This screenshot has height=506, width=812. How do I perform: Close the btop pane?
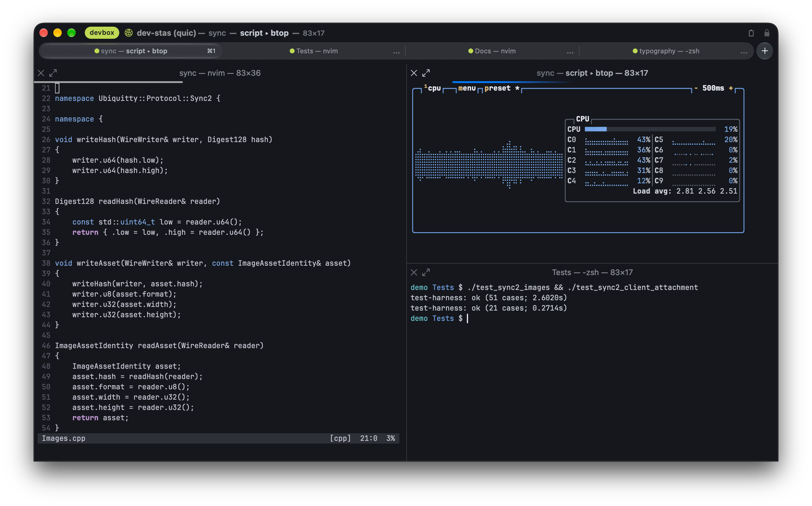(x=414, y=73)
